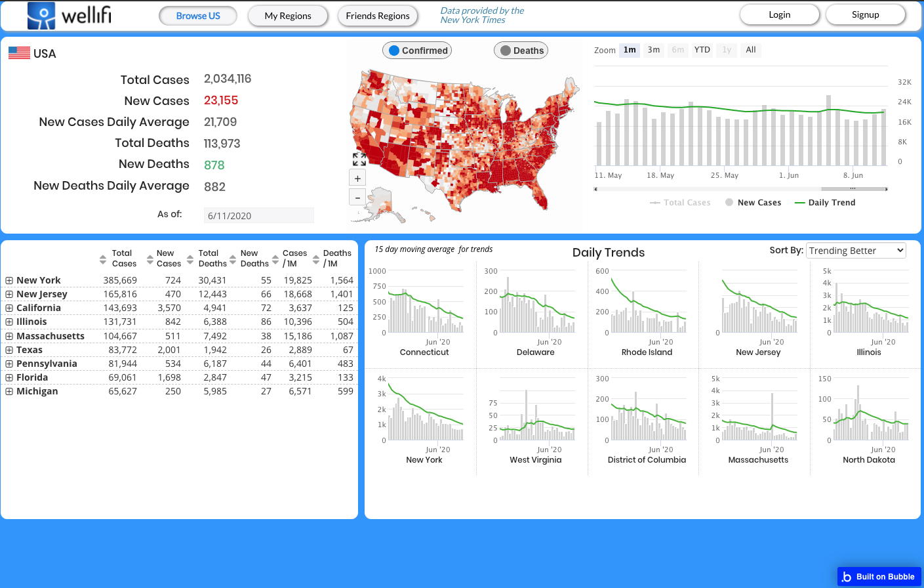Screen dimensions: 924x588
Task: Expand the map to fullscreen
Action: [x=359, y=159]
